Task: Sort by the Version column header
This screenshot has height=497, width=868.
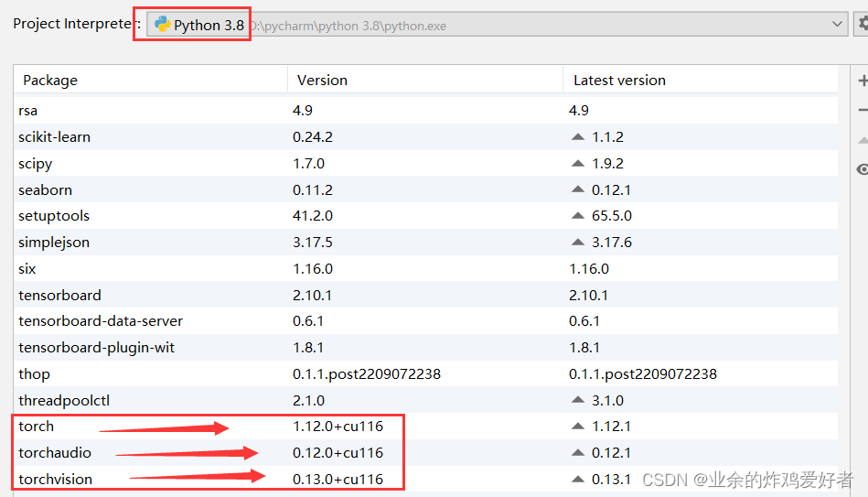Action: tap(425, 80)
